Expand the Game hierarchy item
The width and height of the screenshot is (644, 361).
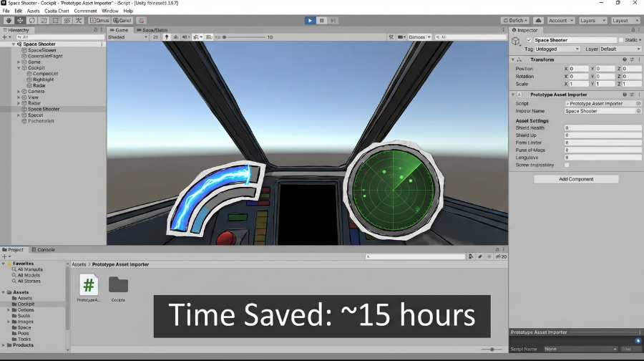pos(19,62)
